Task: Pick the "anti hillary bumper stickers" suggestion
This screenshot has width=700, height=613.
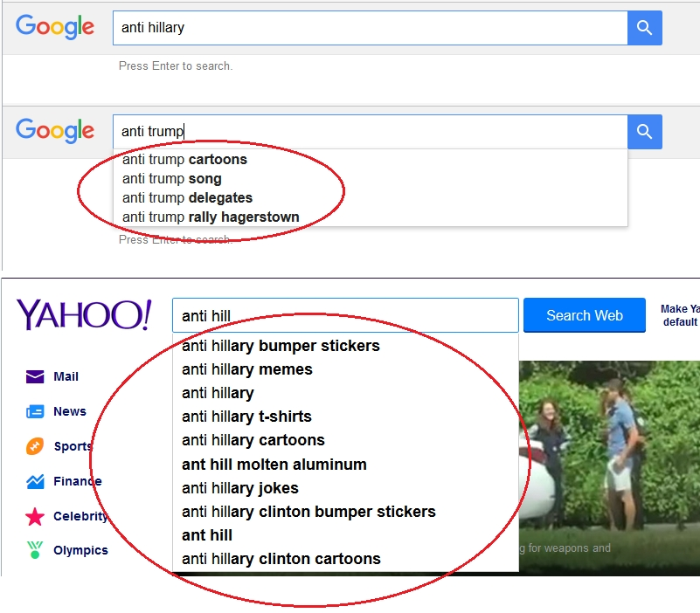Action: 281,346
